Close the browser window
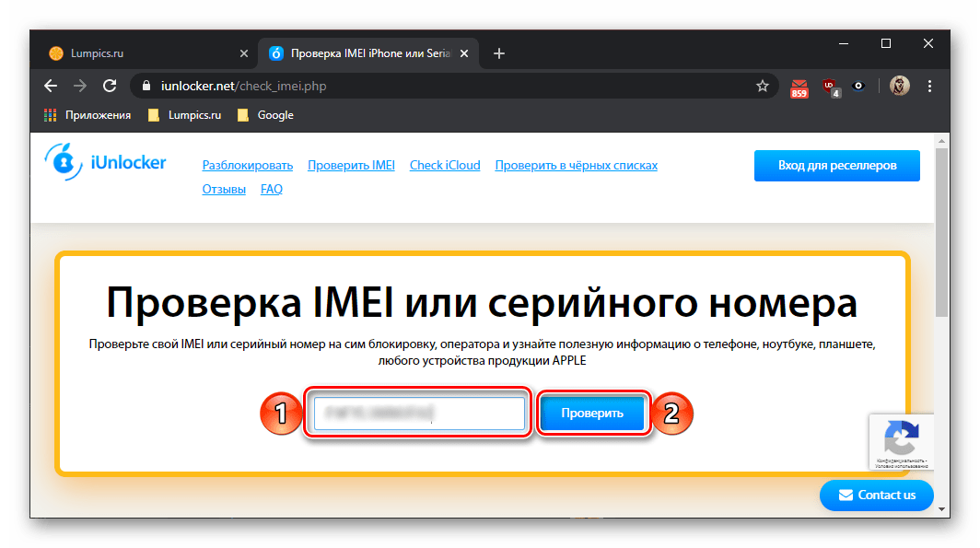This screenshot has height=548, width=980. (x=928, y=43)
